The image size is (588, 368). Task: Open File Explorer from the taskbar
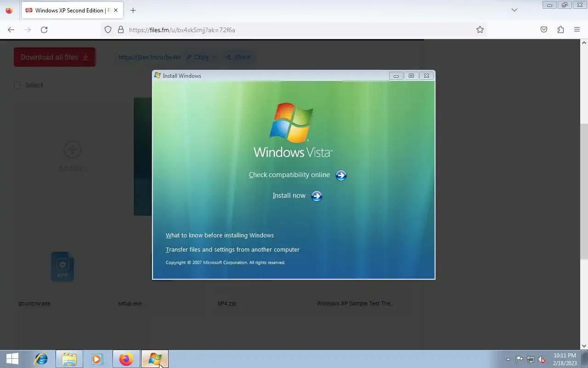(69, 359)
